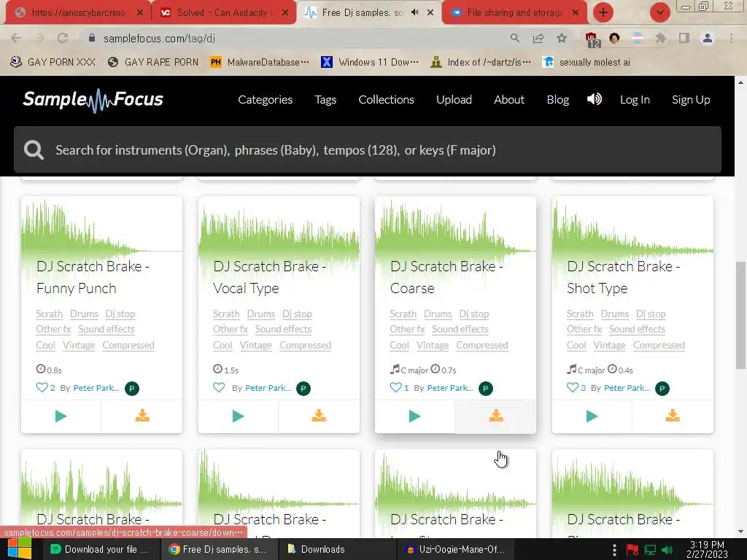Play the Funny Punch sample
Viewport: 747px width, 560px height.
click(61, 416)
